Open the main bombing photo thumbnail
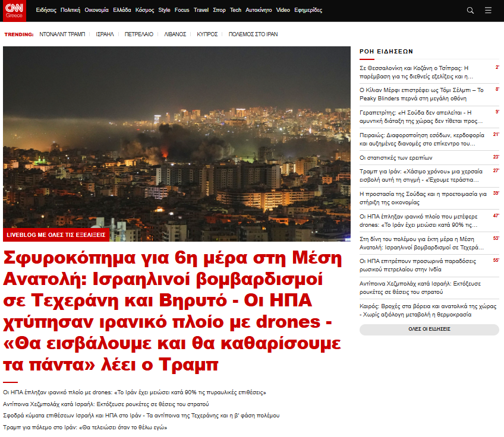Image resolution: width=504 pixels, height=437 pixels. (177, 137)
